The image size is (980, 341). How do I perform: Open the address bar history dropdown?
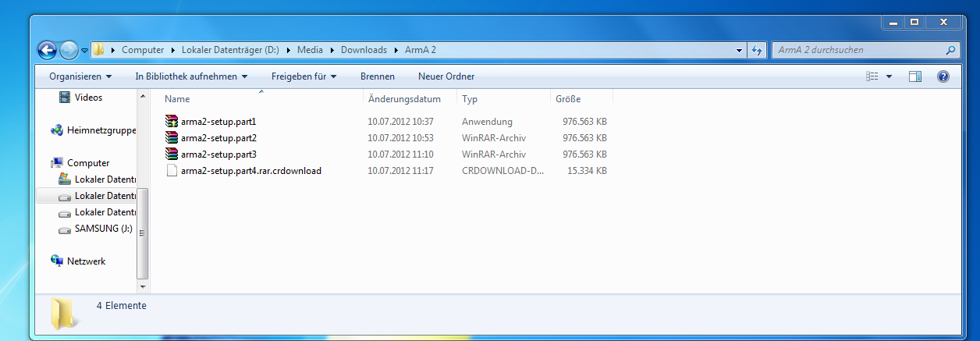[x=740, y=50]
